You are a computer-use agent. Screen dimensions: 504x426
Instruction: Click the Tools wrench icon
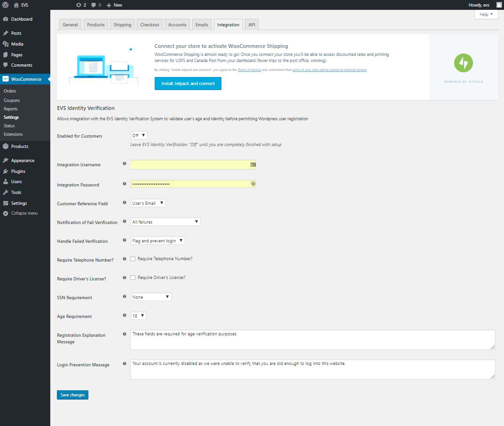(x=6, y=193)
